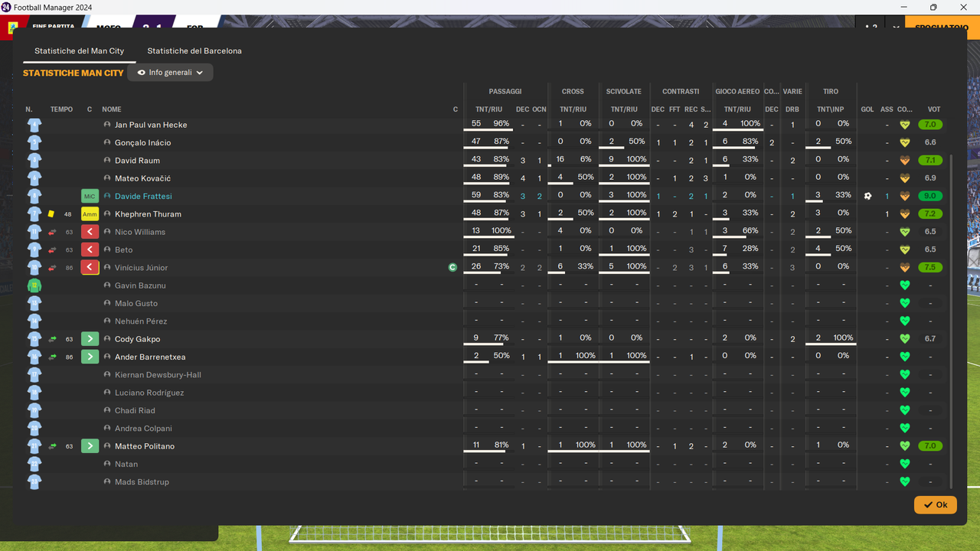
Task: Click Nehuén Pérez in the substitutes list
Action: point(141,321)
